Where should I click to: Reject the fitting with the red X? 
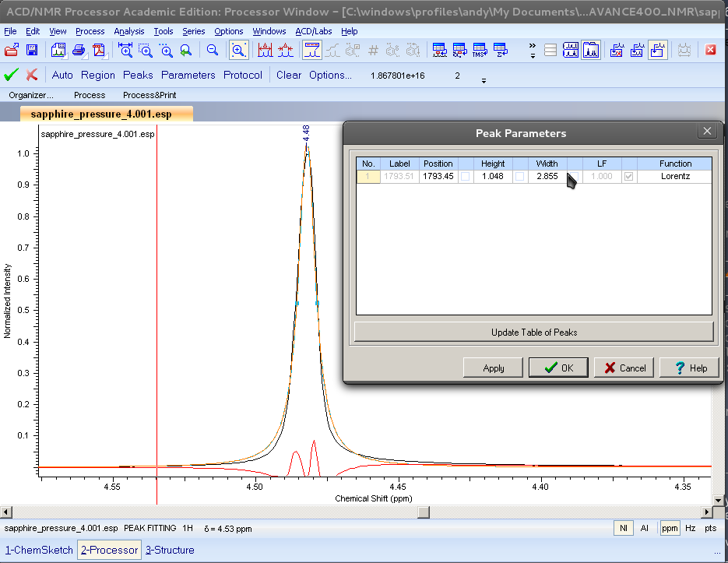click(x=32, y=75)
